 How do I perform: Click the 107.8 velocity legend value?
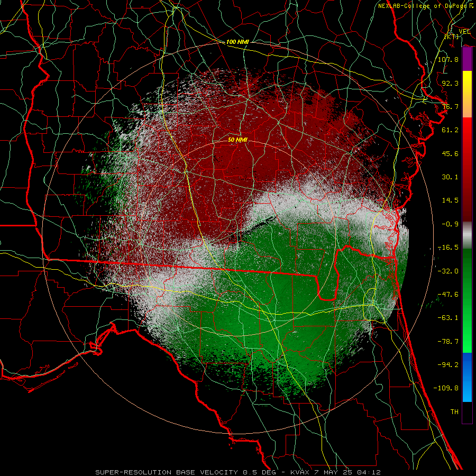tap(448, 59)
